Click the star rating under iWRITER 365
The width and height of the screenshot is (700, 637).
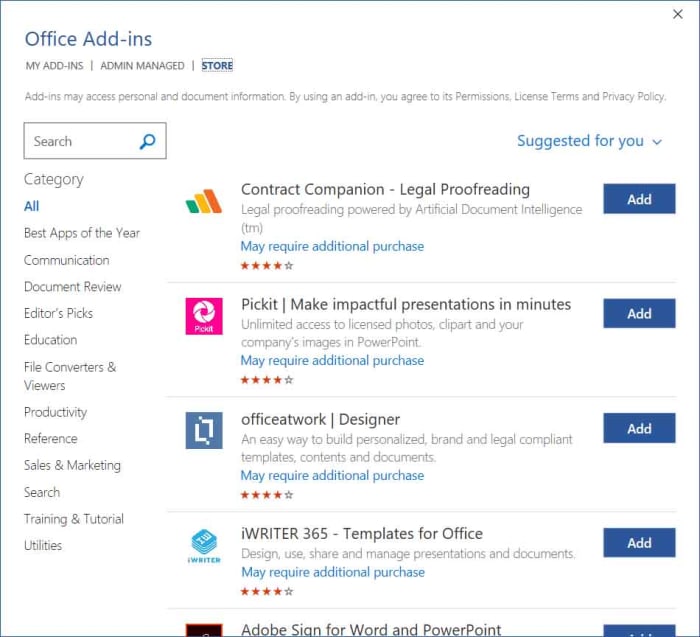[x=267, y=592]
